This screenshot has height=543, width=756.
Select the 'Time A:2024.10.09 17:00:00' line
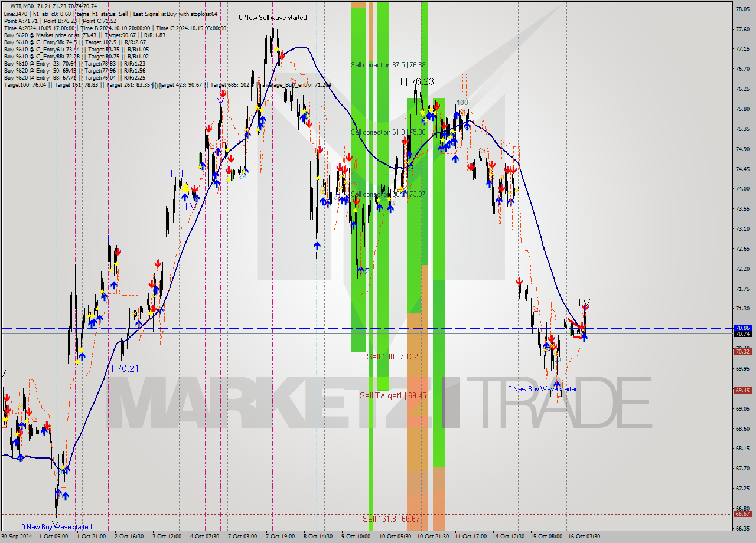coord(115,28)
